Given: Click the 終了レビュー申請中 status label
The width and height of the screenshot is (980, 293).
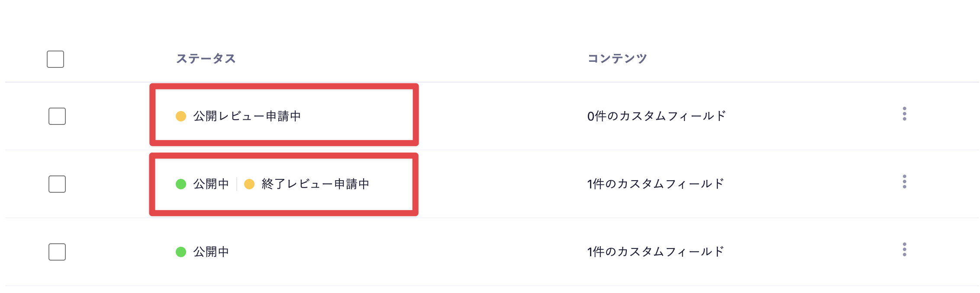Looking at the screenshot, I should pos(315,184).
